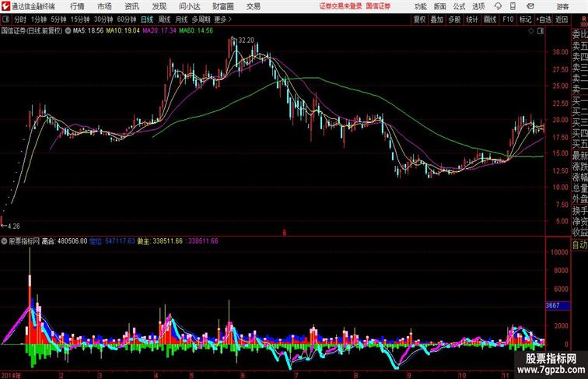Open the 功能 menu

click(420, 6)
